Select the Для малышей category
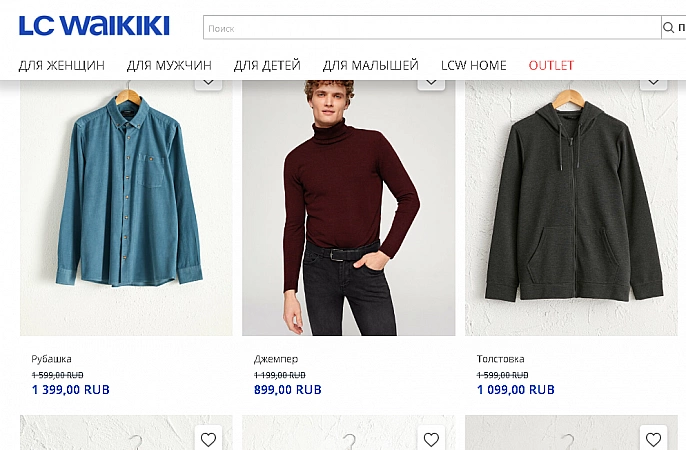The height and width of the screenshot is (450, 686). (370, 66)
